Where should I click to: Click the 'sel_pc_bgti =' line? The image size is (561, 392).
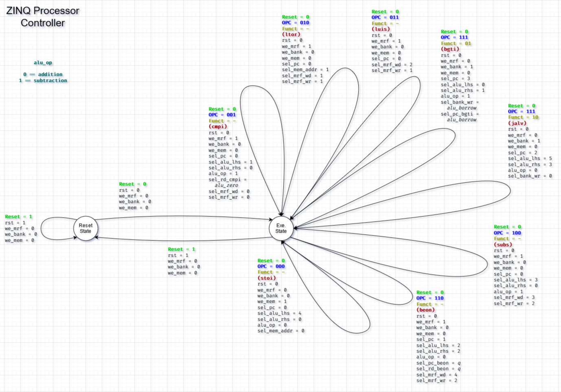460,114
